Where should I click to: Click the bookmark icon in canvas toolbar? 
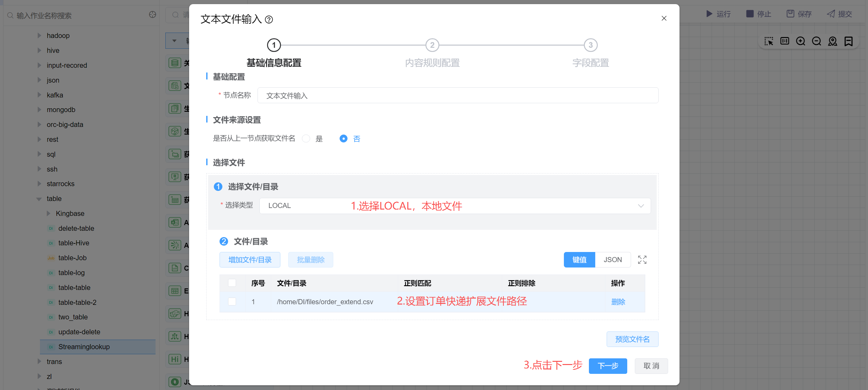tap(848, 41)
